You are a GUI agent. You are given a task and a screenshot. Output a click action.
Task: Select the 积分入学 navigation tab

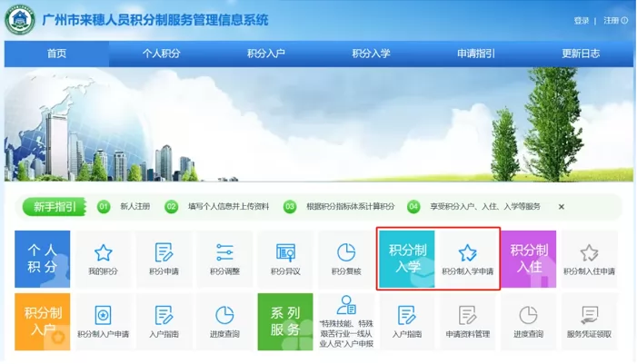point(371,54)
